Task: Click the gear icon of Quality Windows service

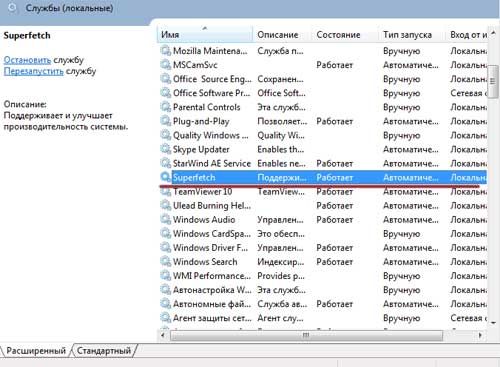Action: (166, 135)
